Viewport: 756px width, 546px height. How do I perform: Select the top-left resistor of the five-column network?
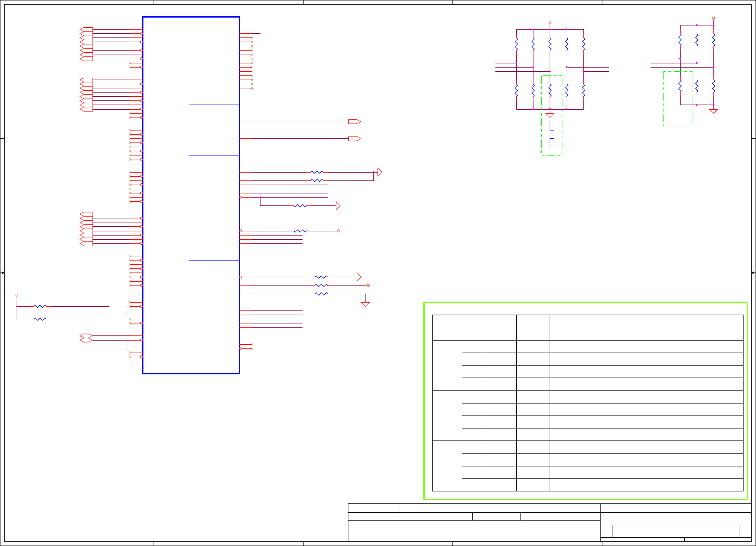click(x=516, y=44)
